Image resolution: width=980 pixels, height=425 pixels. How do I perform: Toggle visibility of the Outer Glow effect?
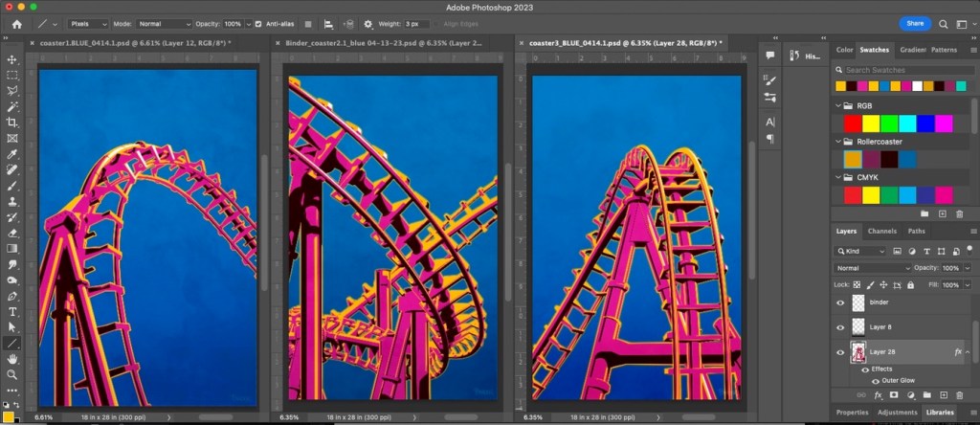click(876, 380)
